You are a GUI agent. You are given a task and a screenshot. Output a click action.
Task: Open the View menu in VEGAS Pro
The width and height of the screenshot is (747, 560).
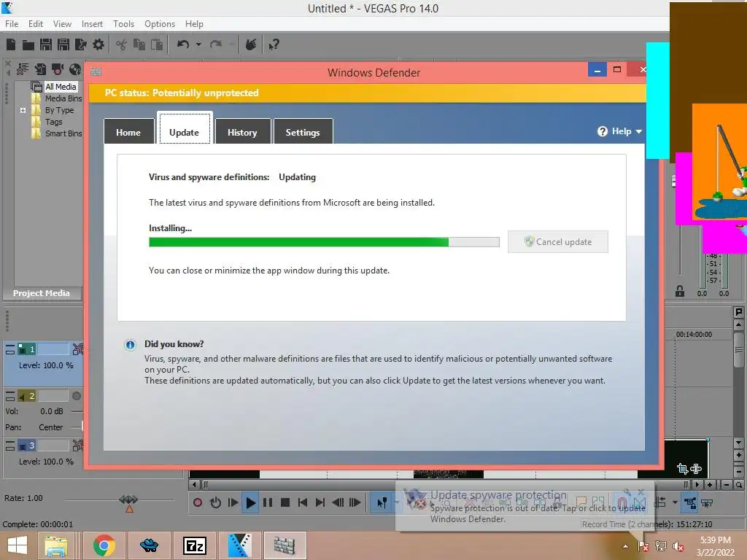coord(62,24)
